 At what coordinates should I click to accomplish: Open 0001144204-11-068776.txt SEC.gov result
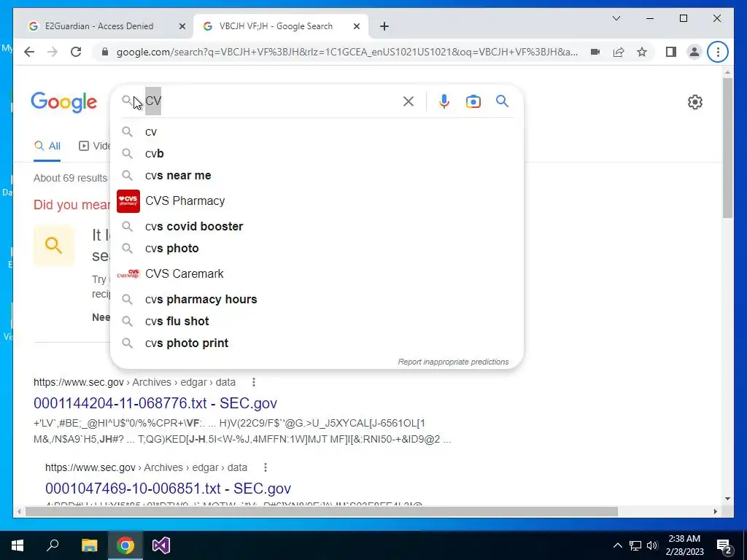tap(155, 403)
